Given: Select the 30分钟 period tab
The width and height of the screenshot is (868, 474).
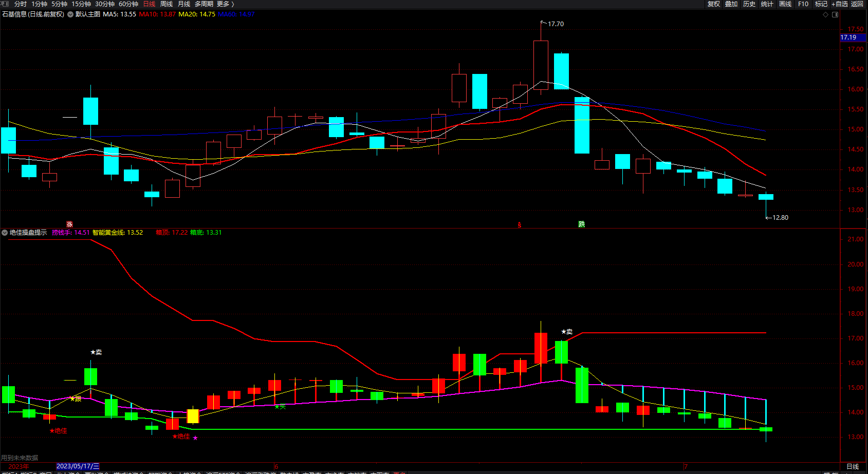Looking at the screenshot, I should pos(105,4).
